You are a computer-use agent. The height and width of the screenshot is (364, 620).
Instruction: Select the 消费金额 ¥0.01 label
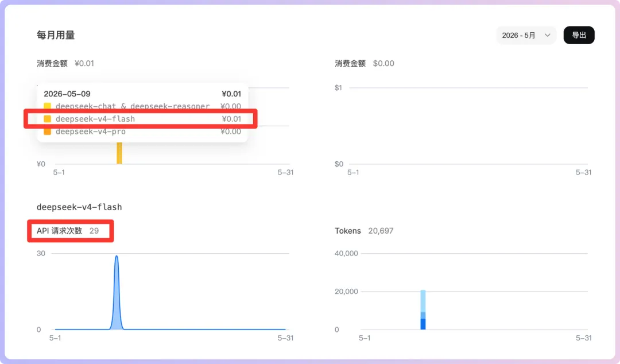(65, 63)
